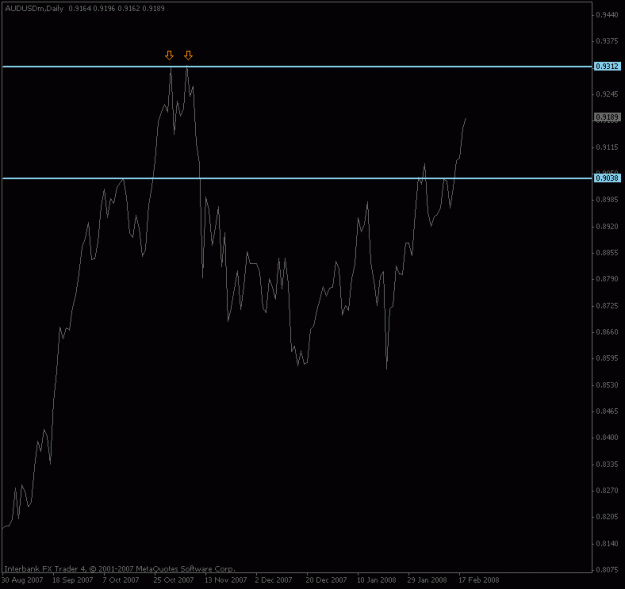Click the 0.9375 price axis label
The width and height of the screenshot is (625, 589).
[607, 41]
